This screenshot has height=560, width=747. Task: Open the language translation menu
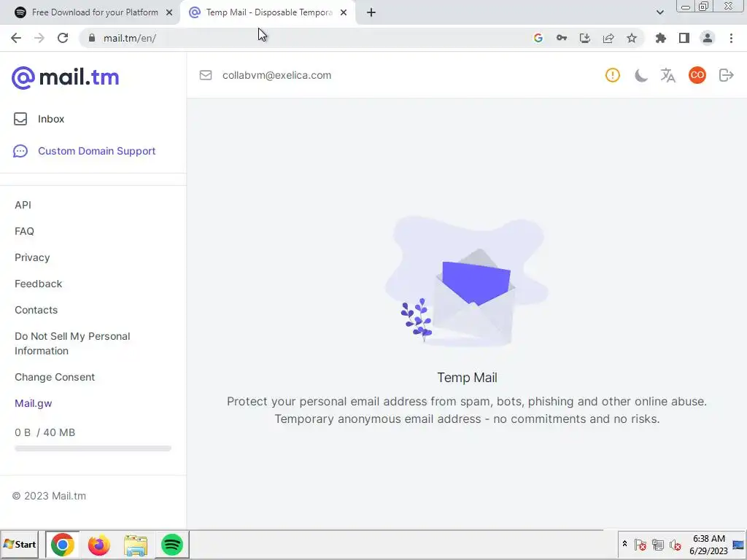tap(668, 75)
